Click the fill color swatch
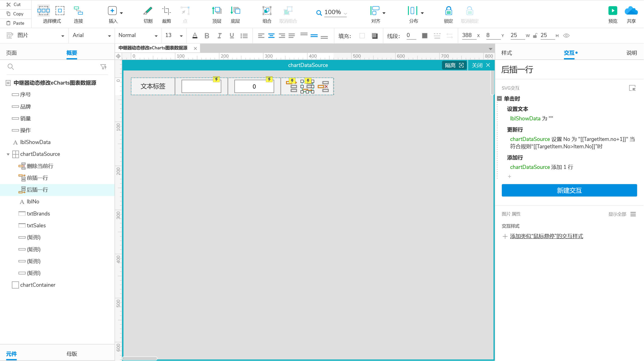The image size is (644, 361). tap(362, 36)
